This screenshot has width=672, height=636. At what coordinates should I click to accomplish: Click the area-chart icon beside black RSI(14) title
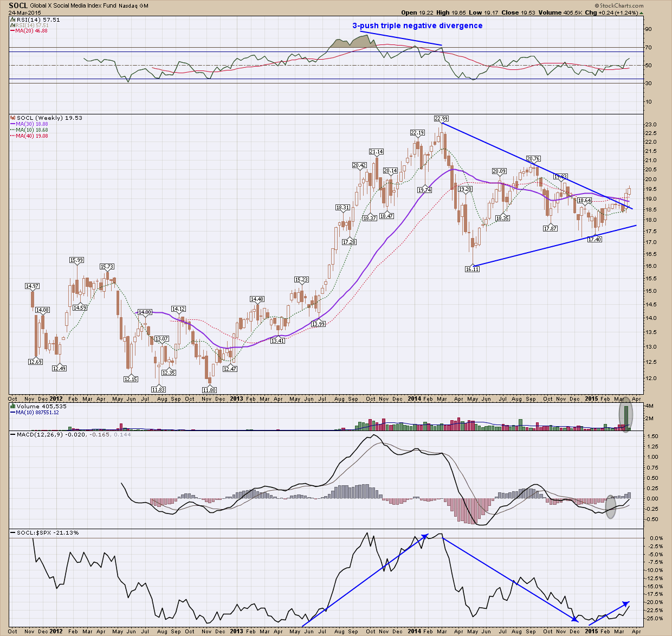(x=13, y=20)
